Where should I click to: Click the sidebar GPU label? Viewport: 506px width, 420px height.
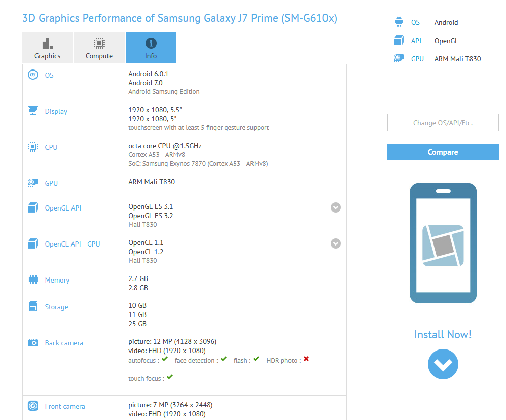[417, 59]
